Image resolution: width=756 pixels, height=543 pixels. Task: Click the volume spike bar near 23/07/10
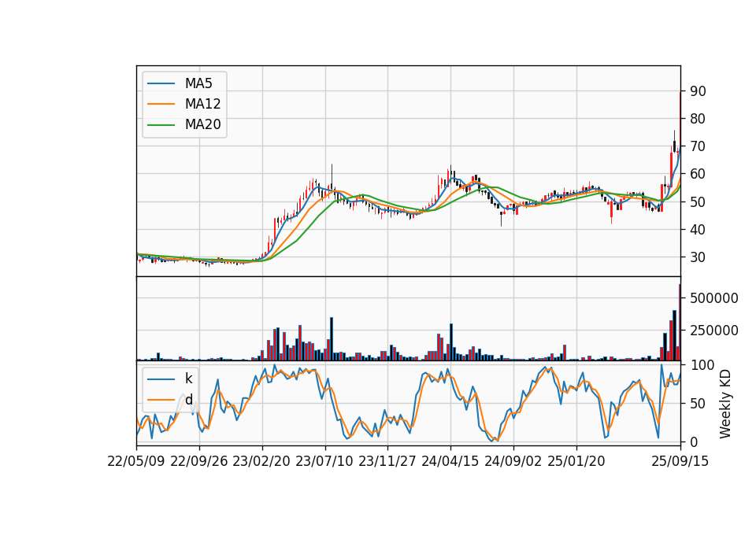tap(332, 338)
